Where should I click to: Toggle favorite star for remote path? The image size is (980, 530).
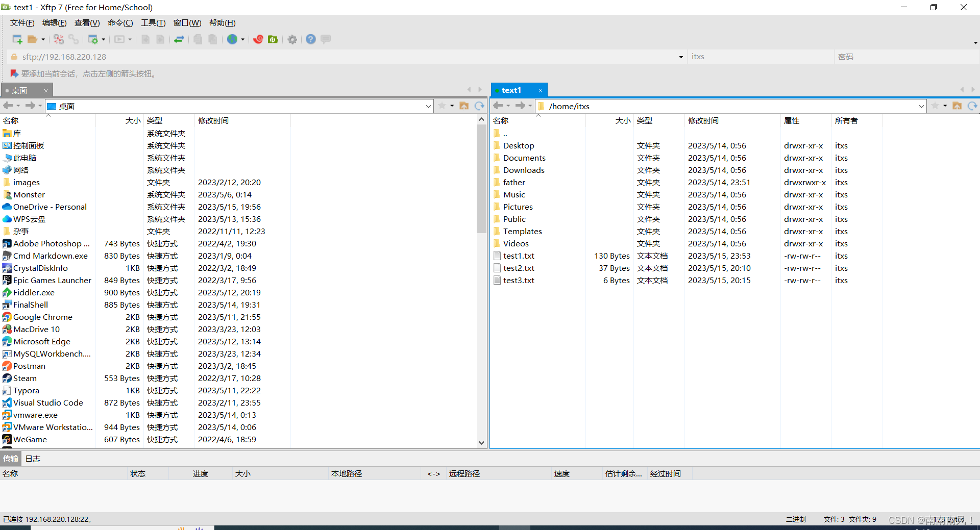pos(936,106)
